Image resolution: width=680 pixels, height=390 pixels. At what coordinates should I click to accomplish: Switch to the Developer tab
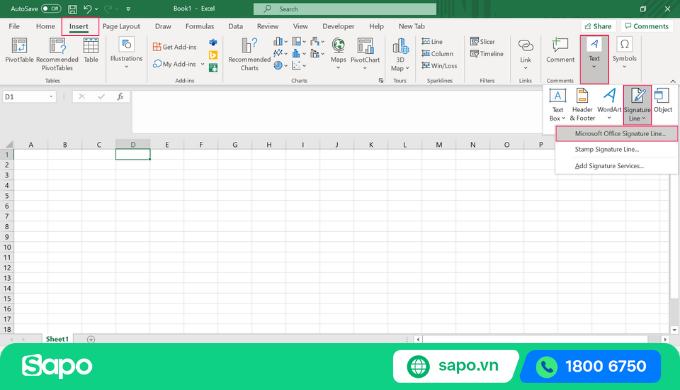tap(338, 26)
